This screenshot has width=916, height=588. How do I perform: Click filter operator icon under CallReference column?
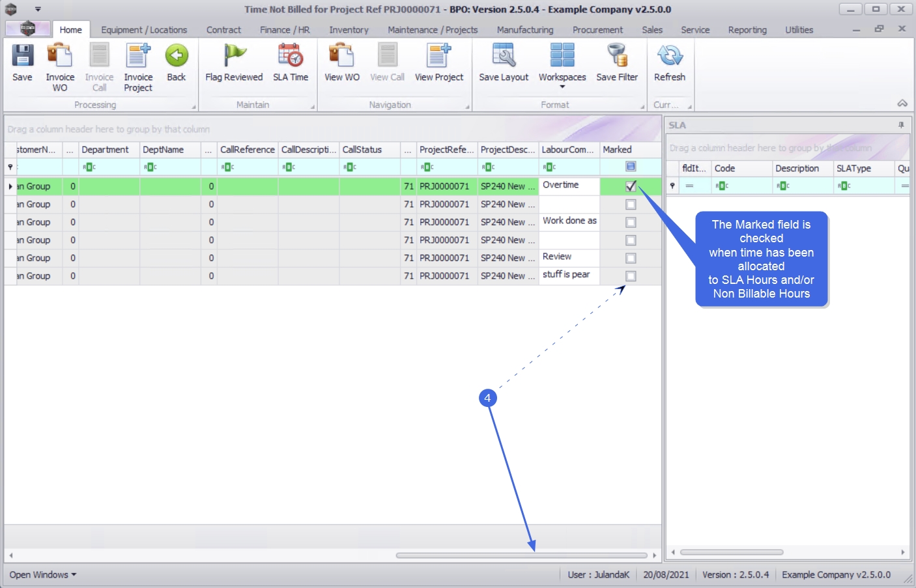228,167
